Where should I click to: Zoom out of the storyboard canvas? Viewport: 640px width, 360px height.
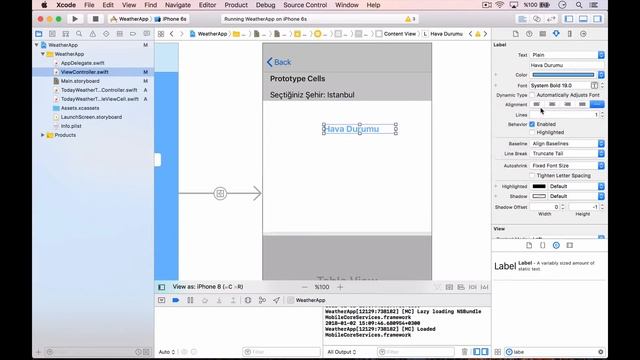coord(304,287)
